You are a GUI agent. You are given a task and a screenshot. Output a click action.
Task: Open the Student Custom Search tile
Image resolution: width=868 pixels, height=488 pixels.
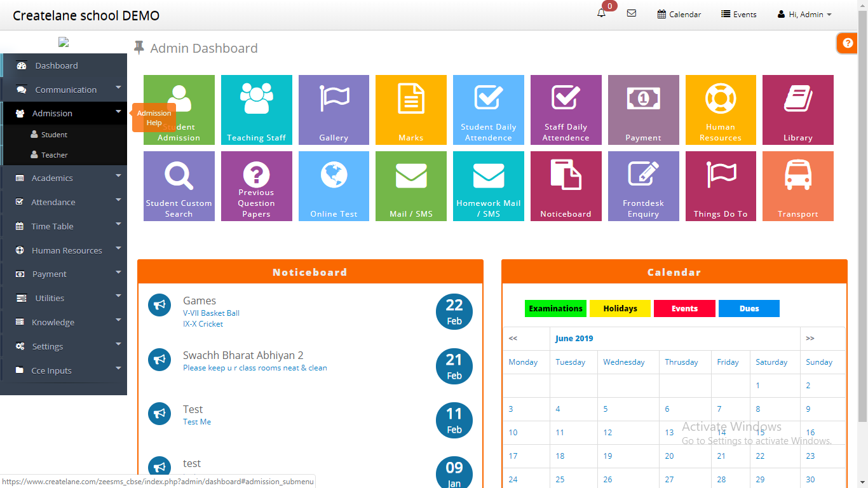(x=179, y=186)
